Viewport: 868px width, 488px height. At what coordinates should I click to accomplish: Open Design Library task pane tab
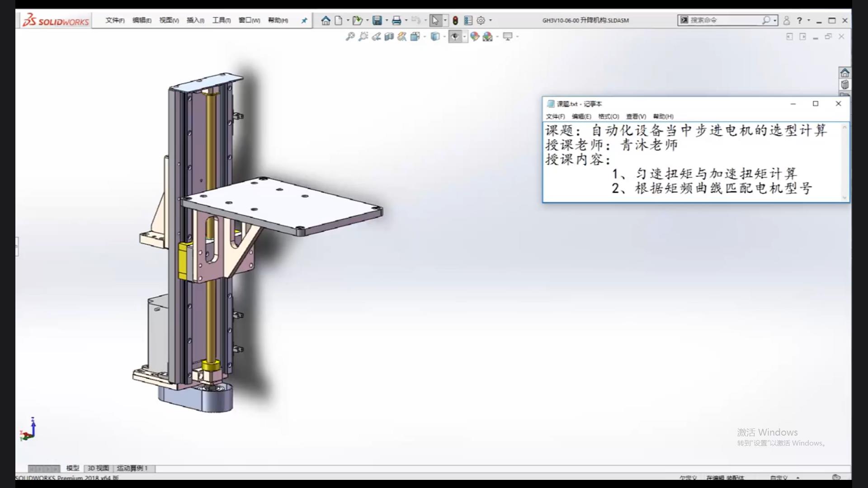(x=844, y=84)
